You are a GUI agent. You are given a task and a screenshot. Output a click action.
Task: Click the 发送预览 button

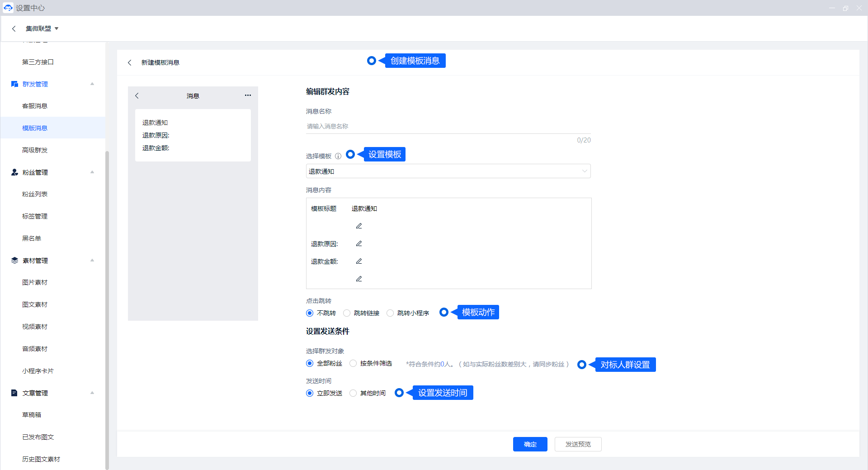578,444
